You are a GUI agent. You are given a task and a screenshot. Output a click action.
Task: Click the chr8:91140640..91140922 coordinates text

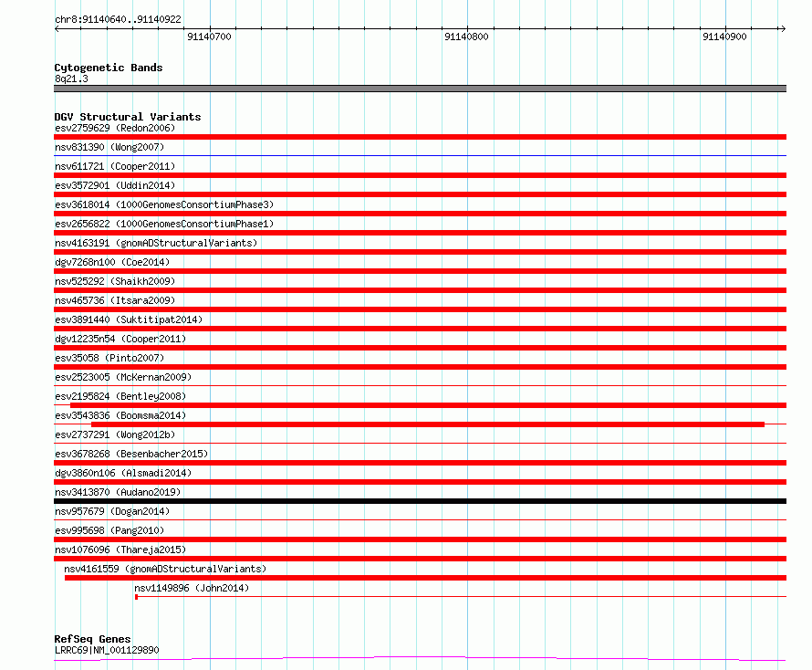pos(118,20)
